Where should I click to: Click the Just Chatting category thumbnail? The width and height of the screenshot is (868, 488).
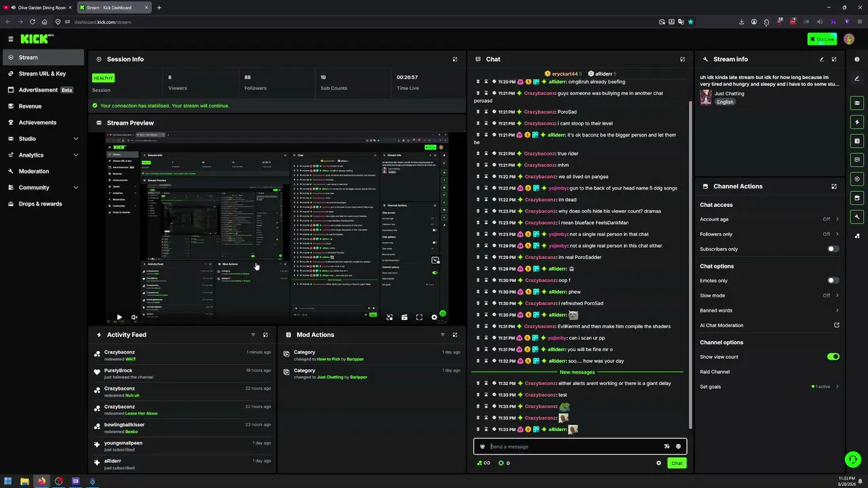[706, 98]
